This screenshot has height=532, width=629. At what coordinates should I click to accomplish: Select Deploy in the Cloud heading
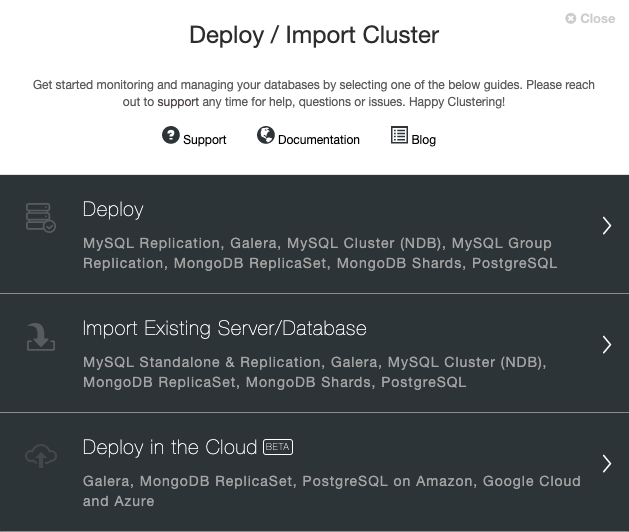[x=169, y=447]
